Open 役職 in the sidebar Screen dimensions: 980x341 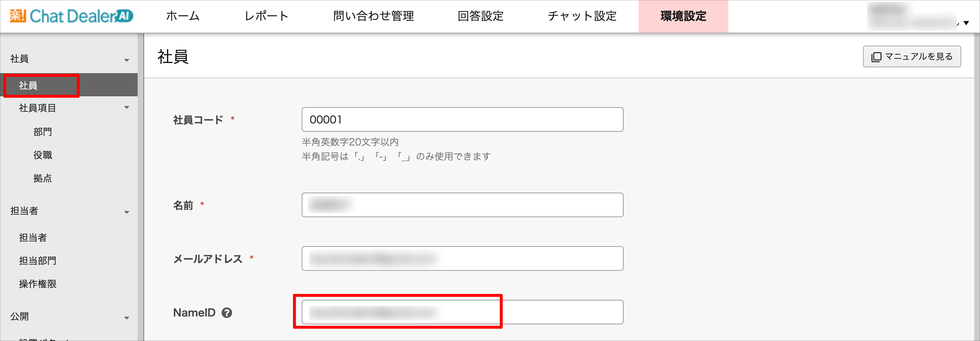tap(43, 155)
